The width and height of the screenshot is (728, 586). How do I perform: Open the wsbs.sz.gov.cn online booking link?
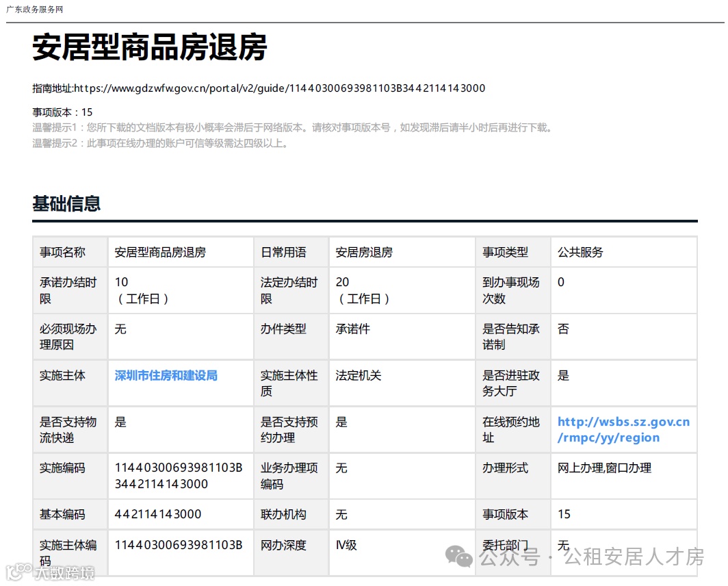pos(623,429)
